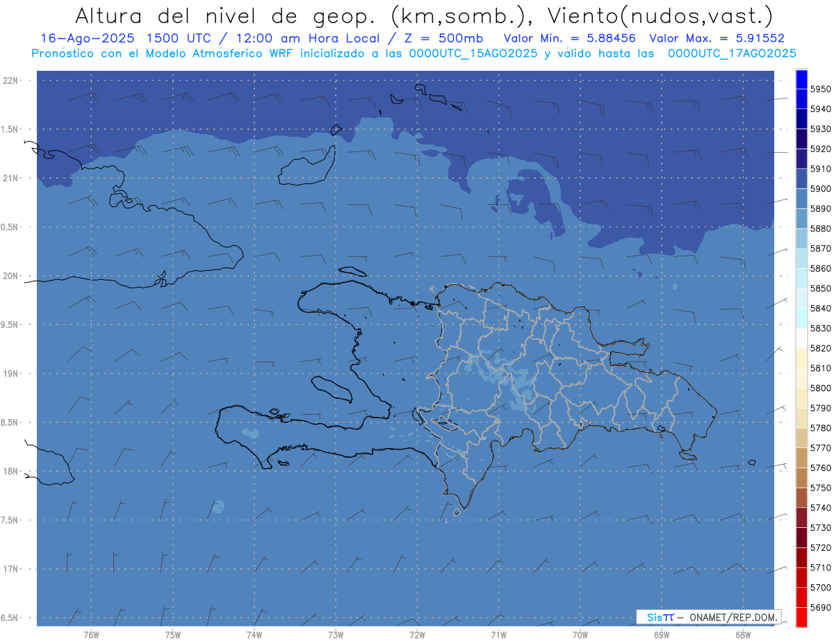Click the 76W longitude label
This screenshot has height=644, width=834.
point(91,634)
